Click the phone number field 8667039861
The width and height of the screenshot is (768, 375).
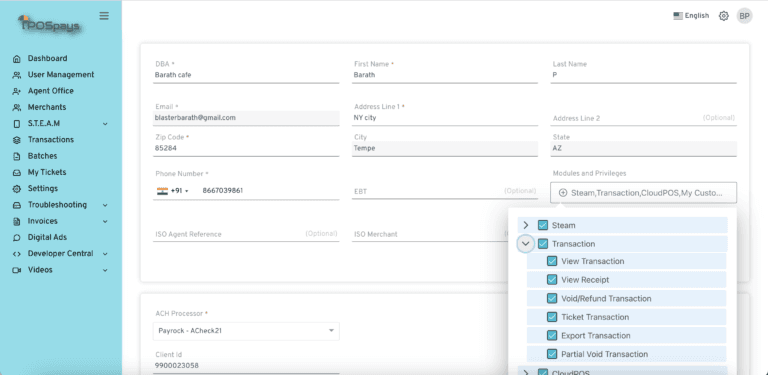pos(269,191)
